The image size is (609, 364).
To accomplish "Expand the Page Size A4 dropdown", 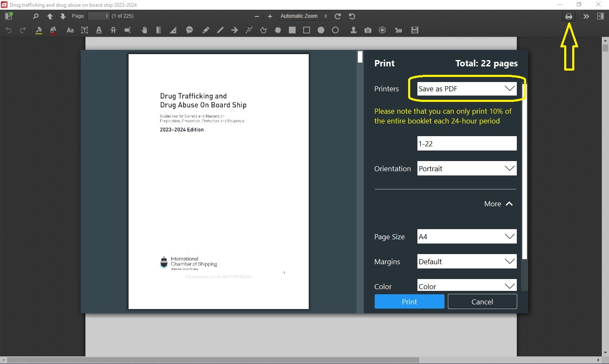I will tap(466, 237).
